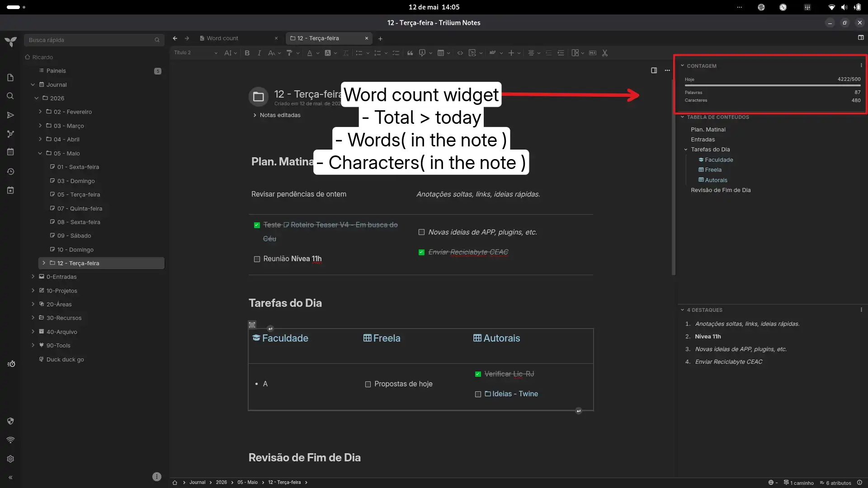
Task: Switch to the 'Word count' tab
Action: coord(238,38)
